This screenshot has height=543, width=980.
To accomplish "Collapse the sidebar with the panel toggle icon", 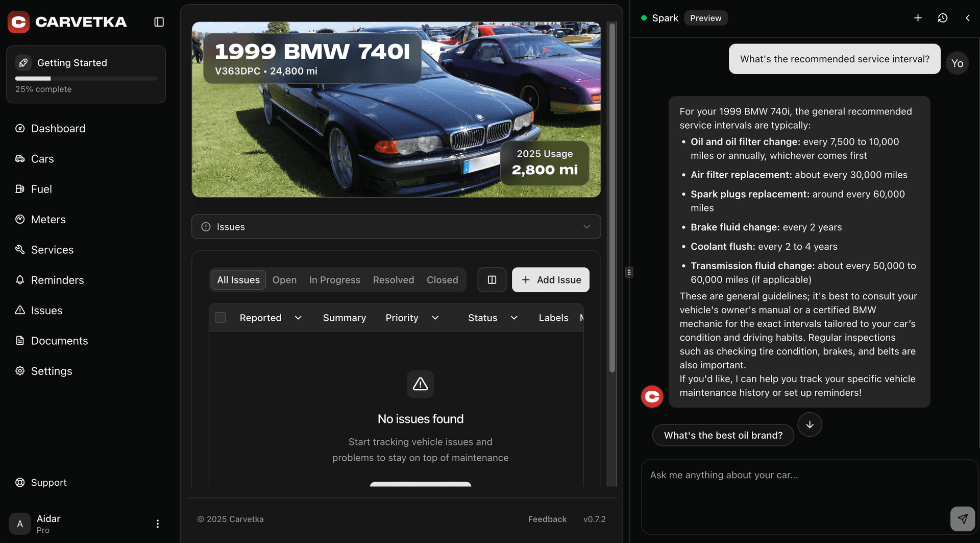I will 159,22.
